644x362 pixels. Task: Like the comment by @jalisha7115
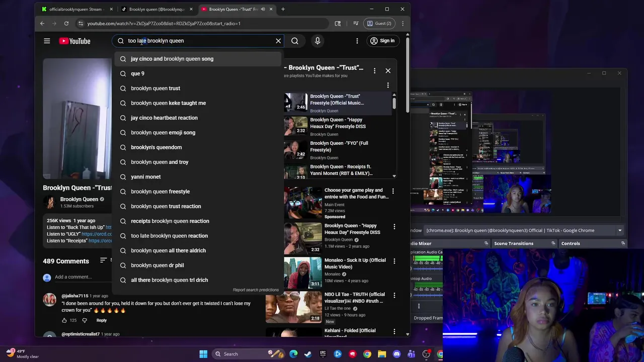(x=64, y=320)
